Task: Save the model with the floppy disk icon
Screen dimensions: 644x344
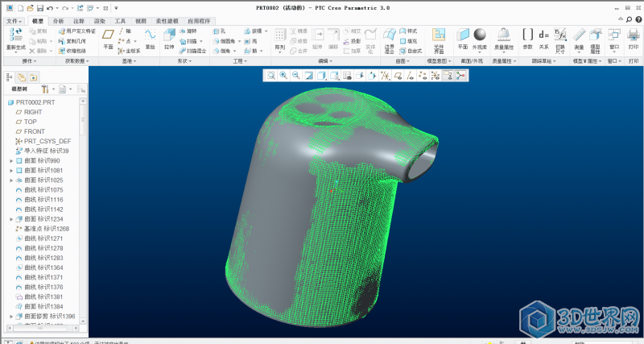Action: pos(39,8)
